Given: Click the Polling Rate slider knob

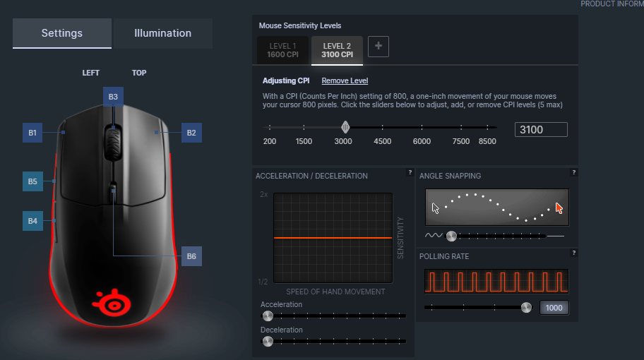Looking at the screenshot, I should tap(526, 308).
